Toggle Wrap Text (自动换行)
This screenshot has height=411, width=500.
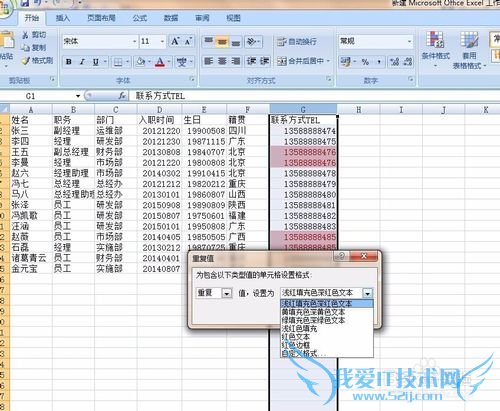[297, 42]
